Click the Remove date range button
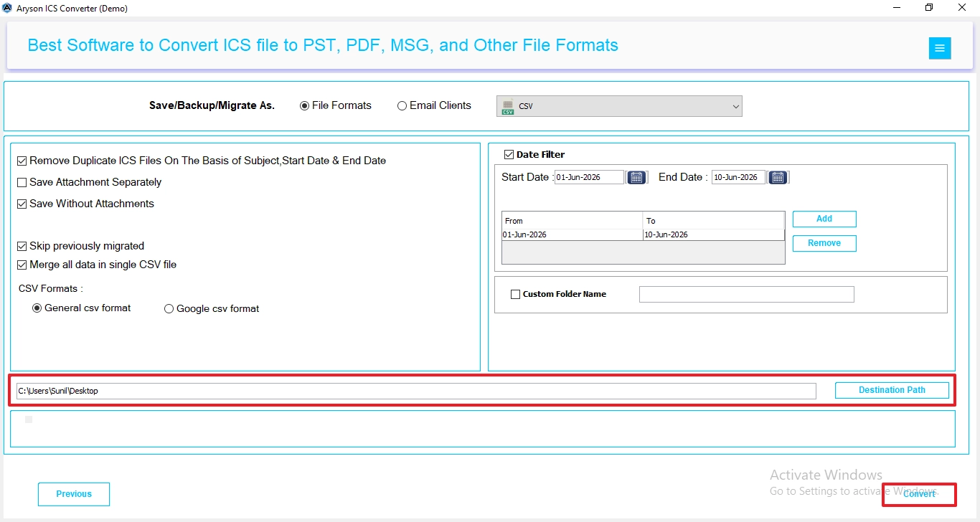Screen dimensions: 980x522 [x=824, y=243]
